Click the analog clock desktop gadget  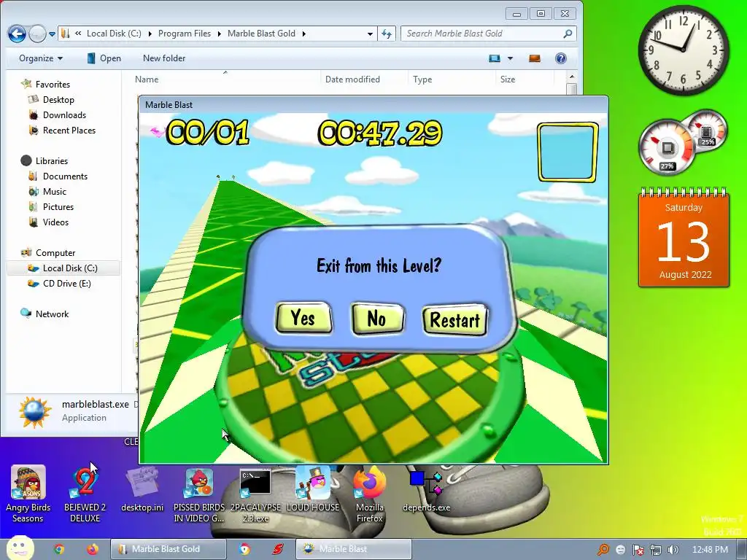pos(684,50)
